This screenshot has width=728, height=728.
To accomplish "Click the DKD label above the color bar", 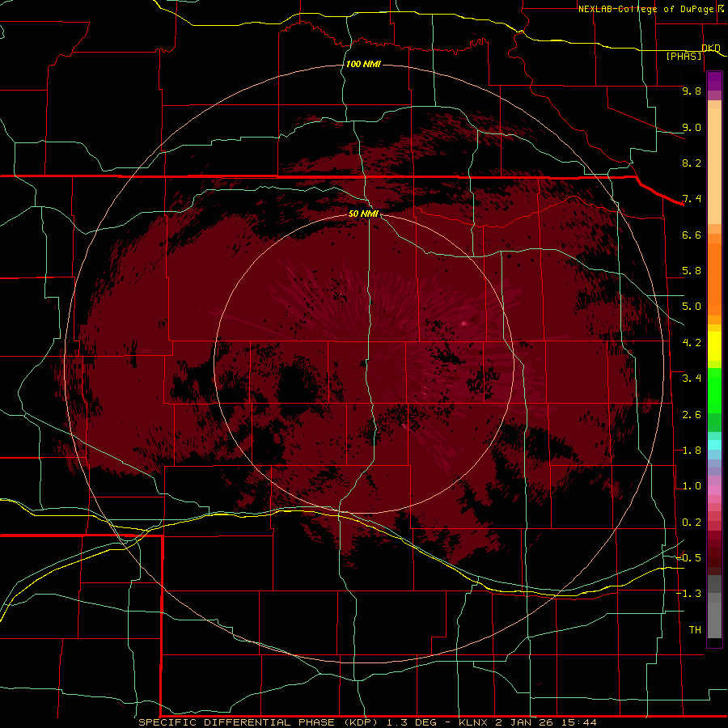I will [x=711, y=48].
